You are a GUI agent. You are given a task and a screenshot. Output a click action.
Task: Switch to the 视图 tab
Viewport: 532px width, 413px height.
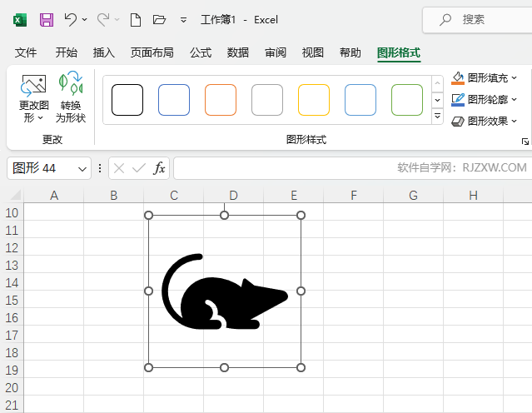[312, 53]
